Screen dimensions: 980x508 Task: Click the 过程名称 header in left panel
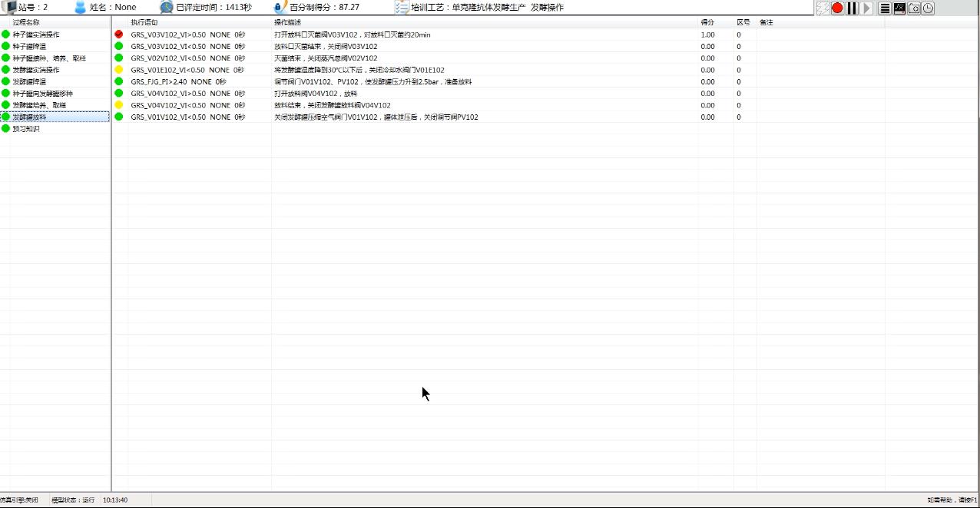26,22
